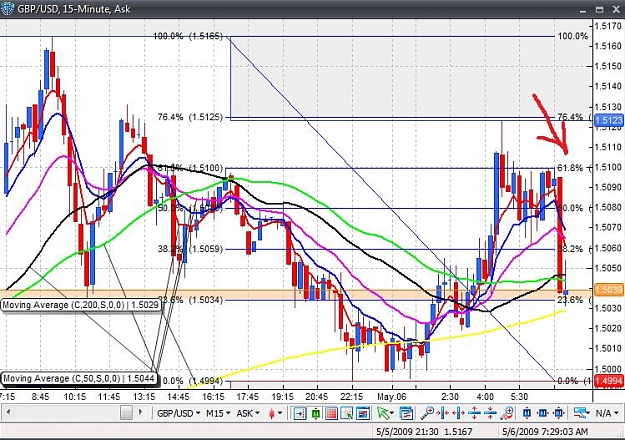The width and height of the screenshot is (625, 440).
Task: Stretch chart vertically with outward arrows icon
Action: pos(474,413)
